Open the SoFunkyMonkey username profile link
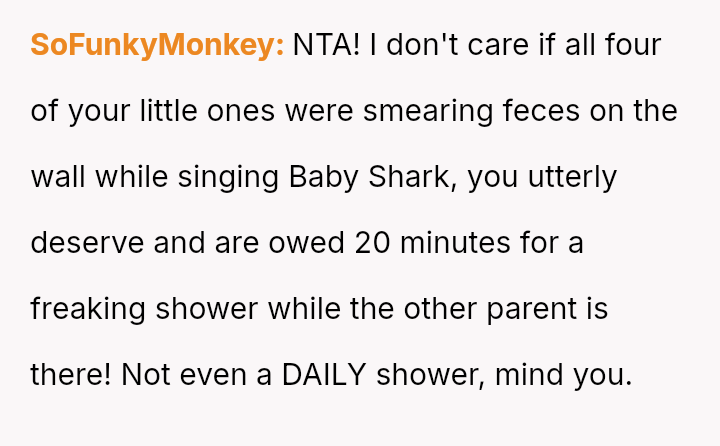Viewport: 720px width, 446px height. pyautogui.click(x=157, y=45)
